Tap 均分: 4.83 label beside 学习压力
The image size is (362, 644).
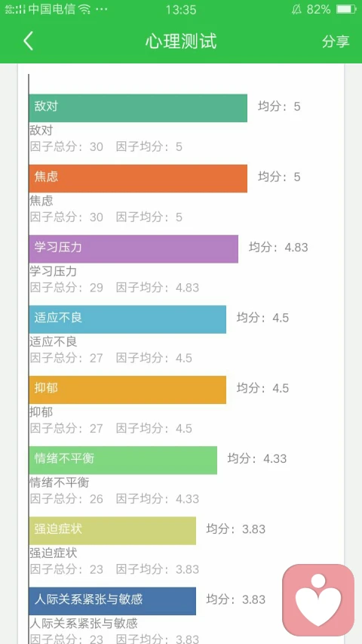[278, 247]
